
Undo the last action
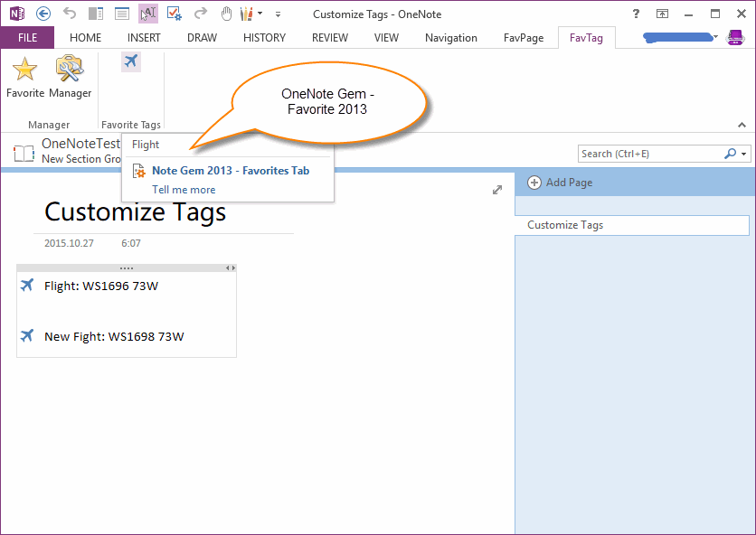[70, 14]
